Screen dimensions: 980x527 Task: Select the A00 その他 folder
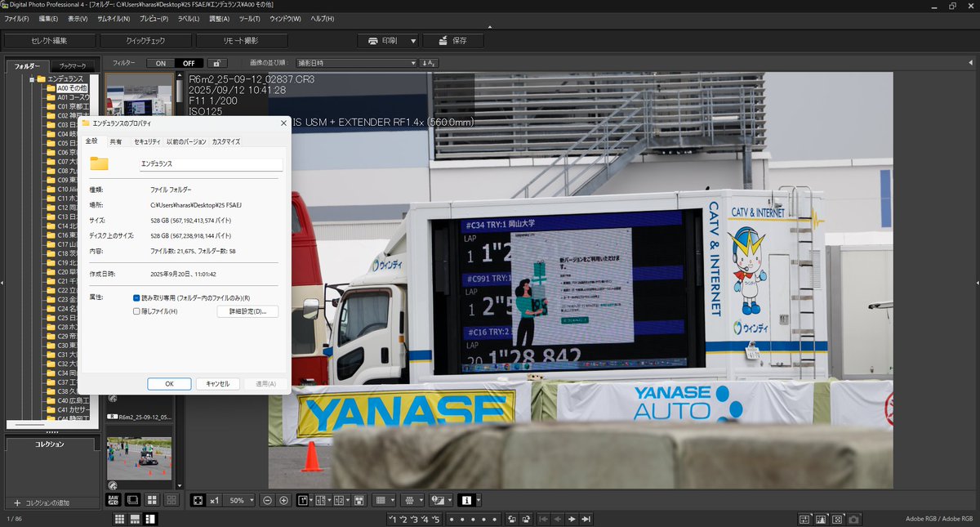pyautogui.click(x=72, y=87)
